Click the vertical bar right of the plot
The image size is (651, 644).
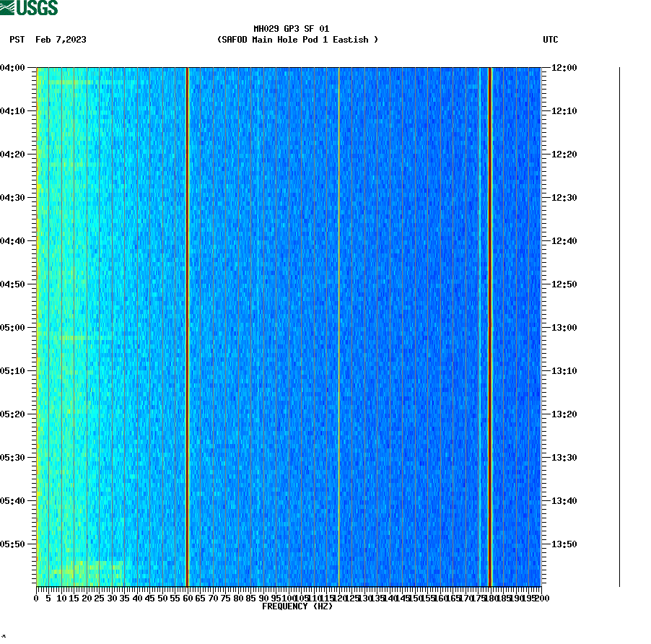pyautogui.click(x=617, y=325)
